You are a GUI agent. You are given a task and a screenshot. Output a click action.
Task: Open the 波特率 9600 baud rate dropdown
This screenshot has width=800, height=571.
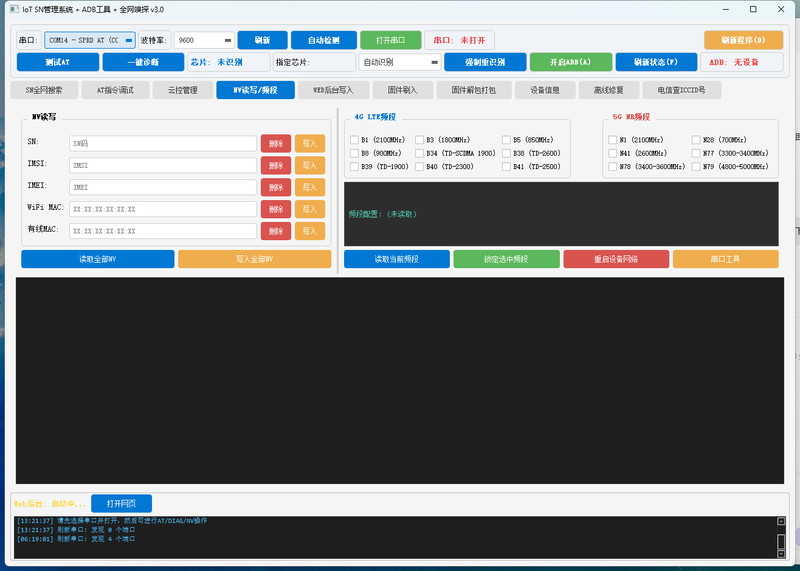tap(204, 40)
